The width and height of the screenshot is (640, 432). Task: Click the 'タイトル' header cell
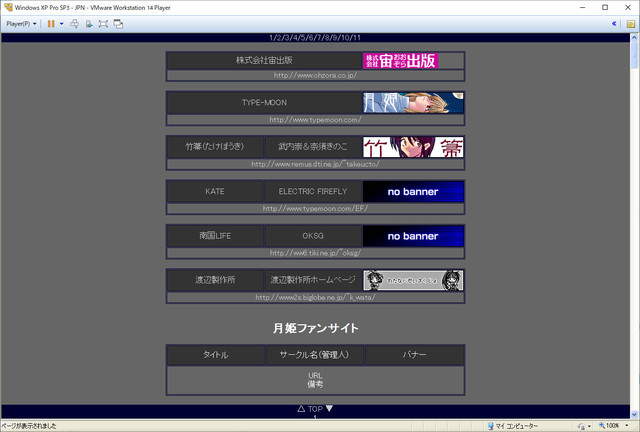(x=216, y=355)
